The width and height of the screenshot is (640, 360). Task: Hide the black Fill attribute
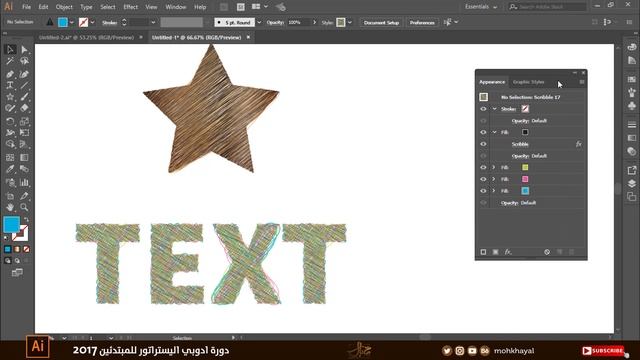[483, 132]
